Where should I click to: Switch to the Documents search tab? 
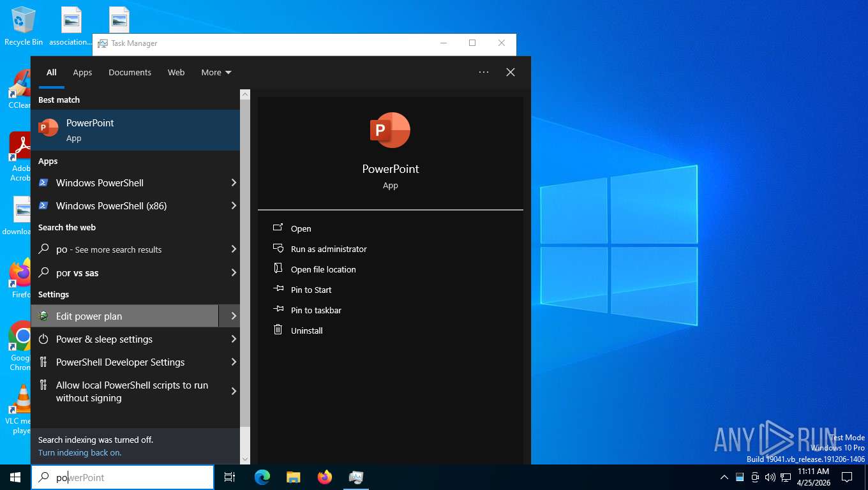[x=130, y=72]
